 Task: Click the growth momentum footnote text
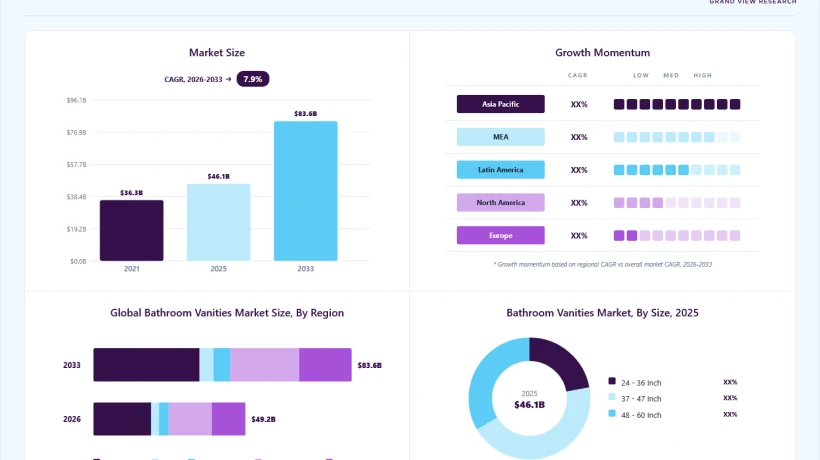602,264
